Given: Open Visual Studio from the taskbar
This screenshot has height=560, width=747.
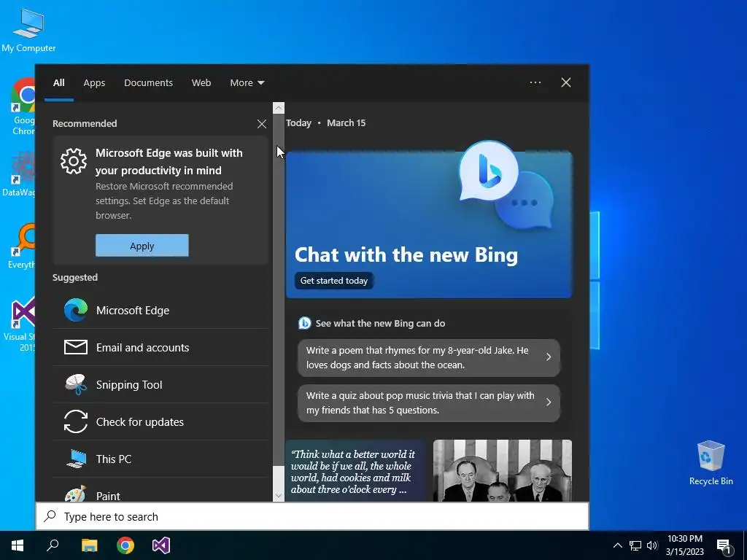Looking at the screenshot, I should point(161,545).
